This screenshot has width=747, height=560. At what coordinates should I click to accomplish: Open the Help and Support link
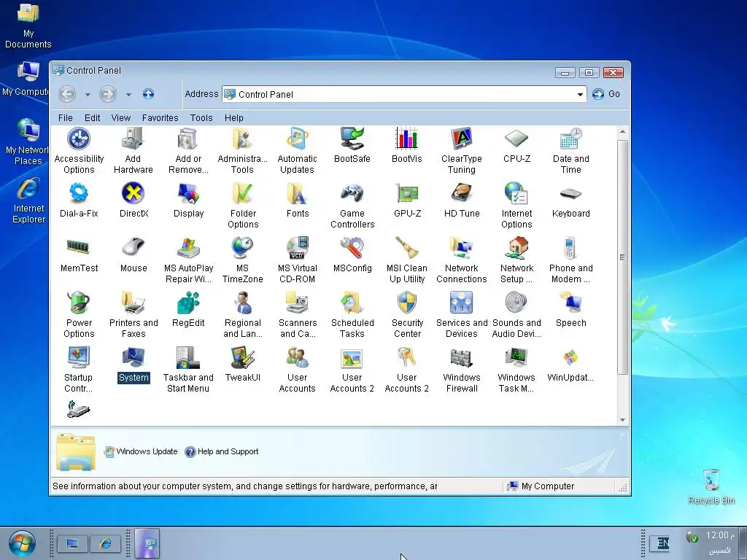point(222,451)
